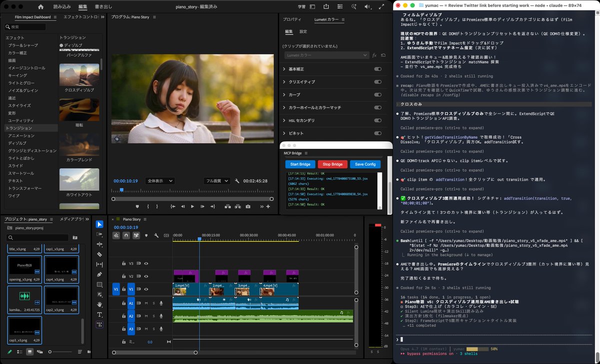
Task: Open the プロパティ panel tab
Action: 292,19
